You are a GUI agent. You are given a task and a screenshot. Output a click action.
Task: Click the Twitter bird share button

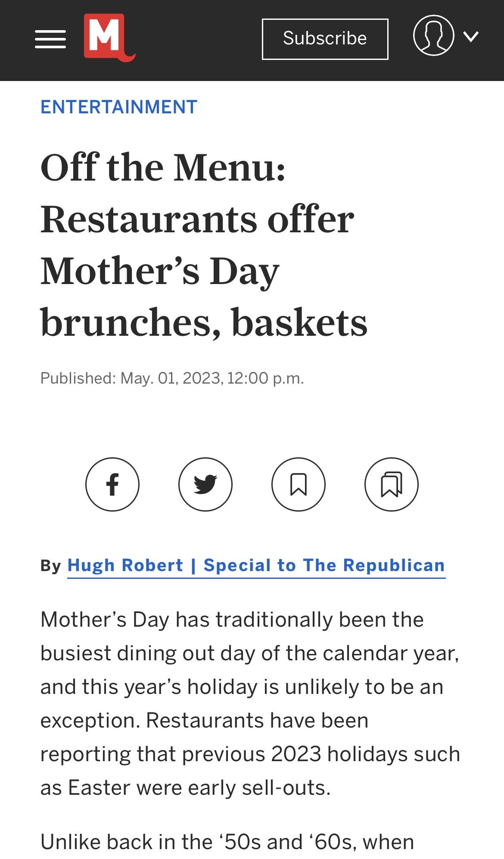click(x=205, y=484)
